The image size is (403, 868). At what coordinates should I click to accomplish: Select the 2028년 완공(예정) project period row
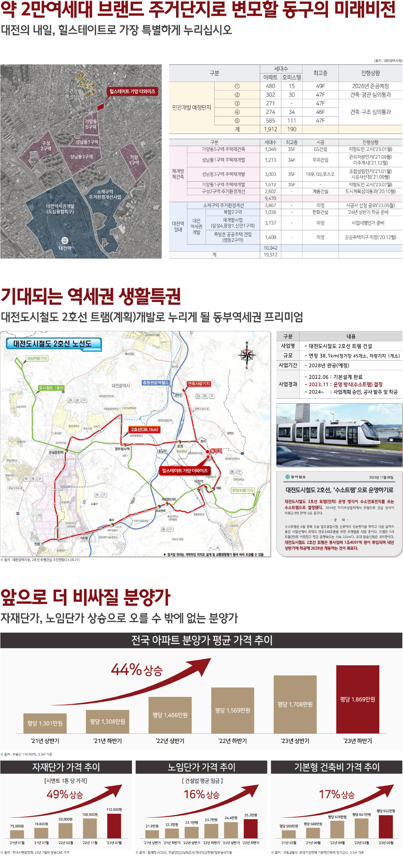(x=339, y=365)
